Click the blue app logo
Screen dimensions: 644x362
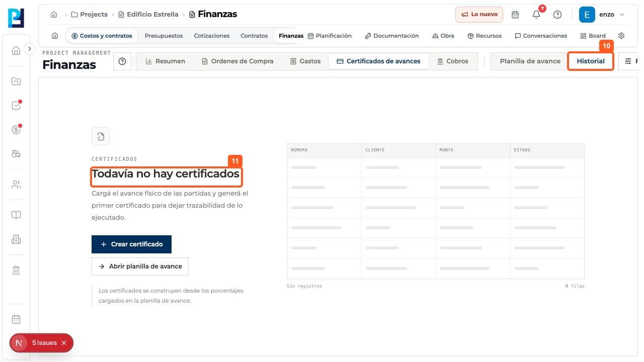coord(16,18)
